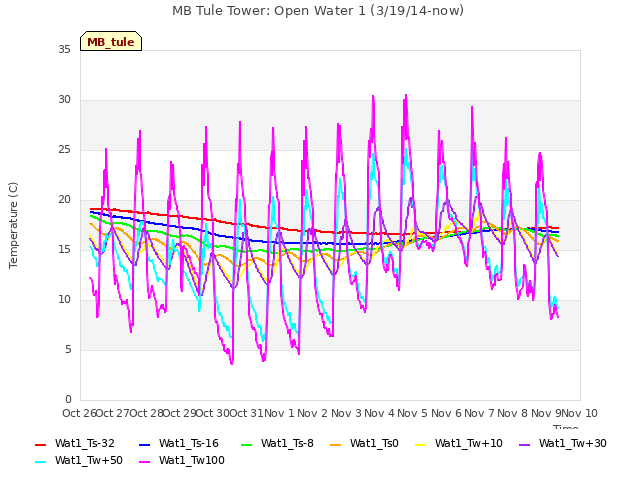
Task: Click the green Wat1_Ts-8 legend swatch
Action: click(x=247, y=444)
